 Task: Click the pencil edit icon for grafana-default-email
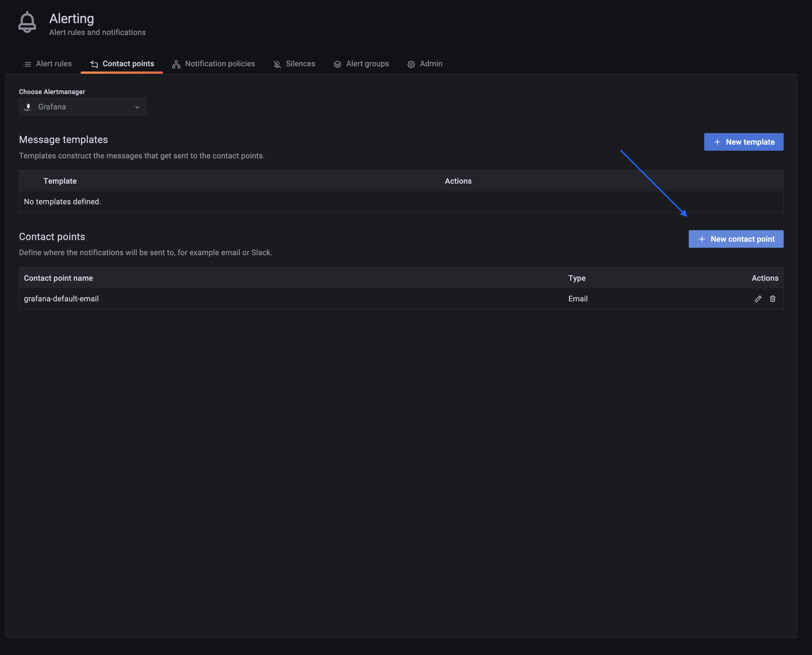(758, 299)
